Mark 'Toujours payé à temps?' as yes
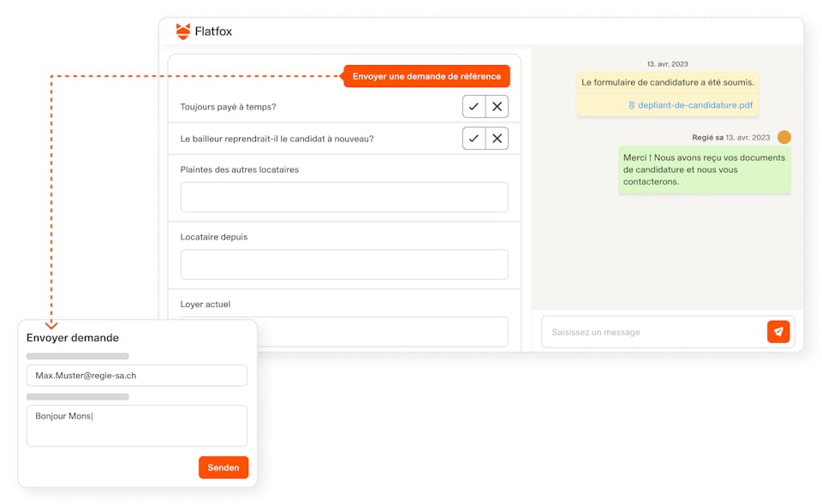Screen dimensions: 822x504 point(474,106)
